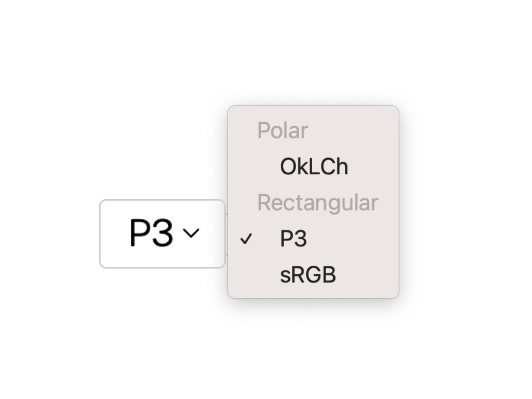Pick sRGB from the rectangular options
This screenshot has width=532, height=399.
308,274
